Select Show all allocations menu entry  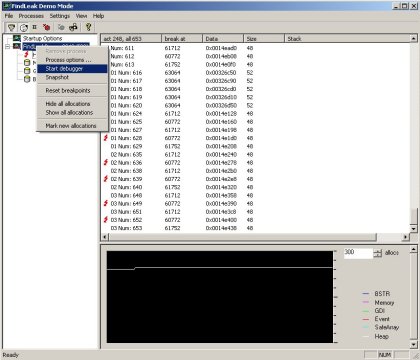click(72, 113)
